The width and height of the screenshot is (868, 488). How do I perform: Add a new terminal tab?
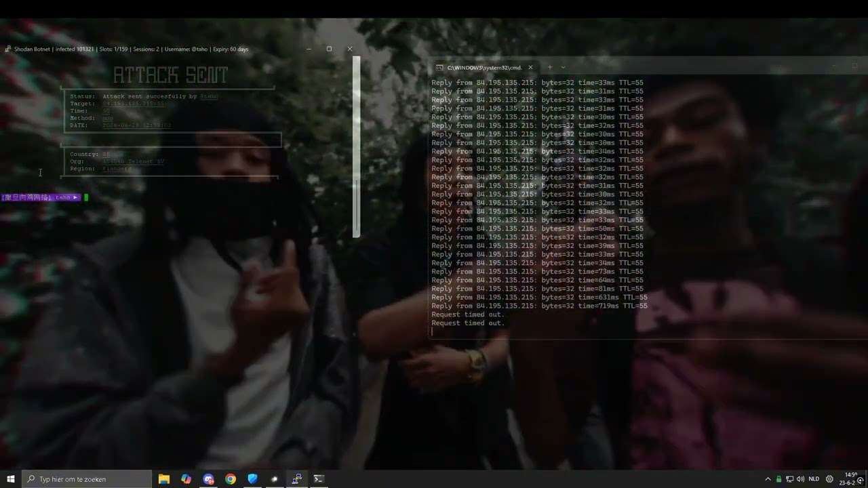point(550,67)
